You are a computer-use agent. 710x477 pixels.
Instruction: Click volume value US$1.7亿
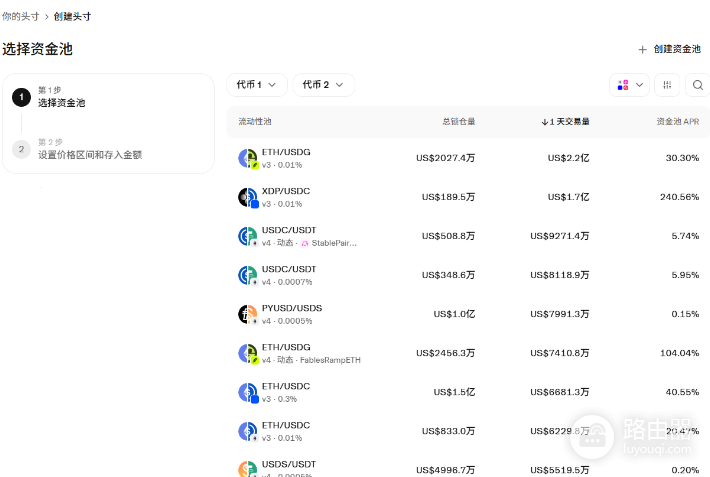pos(568,197)
